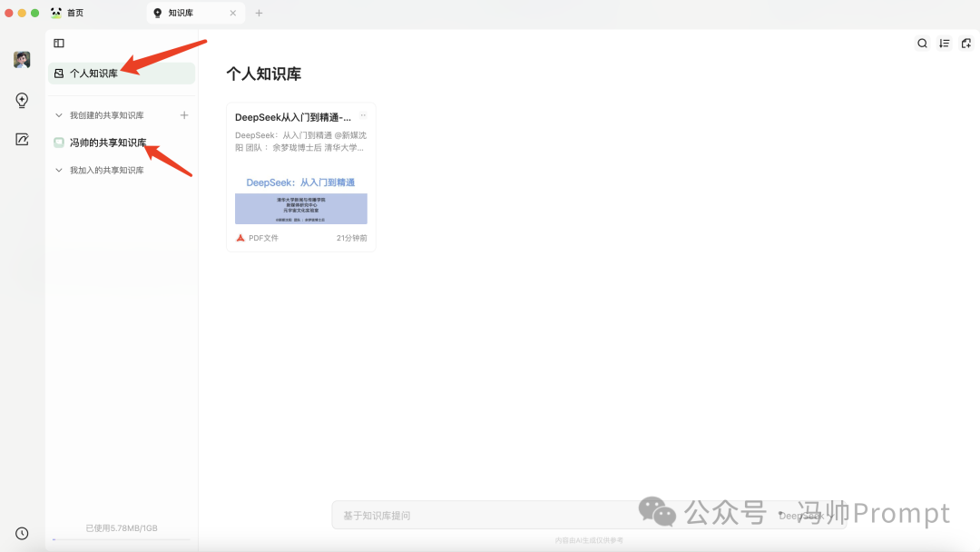This screenshot has height=552, width=980.
Task: Open the DeepSeek从入门到精通 file title
Action: (x=293, y=117)
